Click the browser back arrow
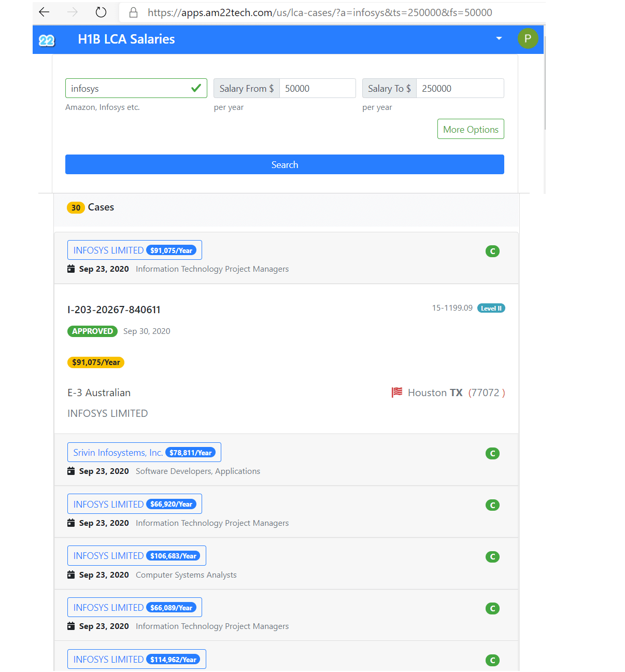Image resolution: width=625 pixels, height=672 pixels. tap(45, 12)
